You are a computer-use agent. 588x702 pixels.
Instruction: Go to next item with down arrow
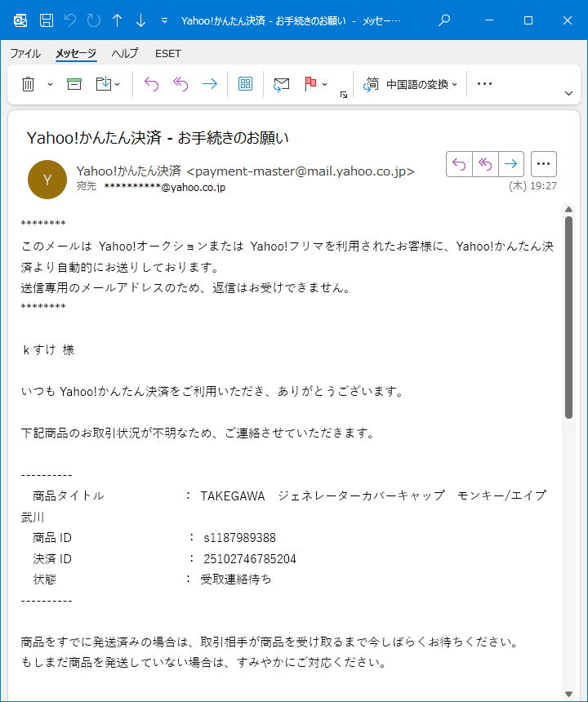click(140, 20)
